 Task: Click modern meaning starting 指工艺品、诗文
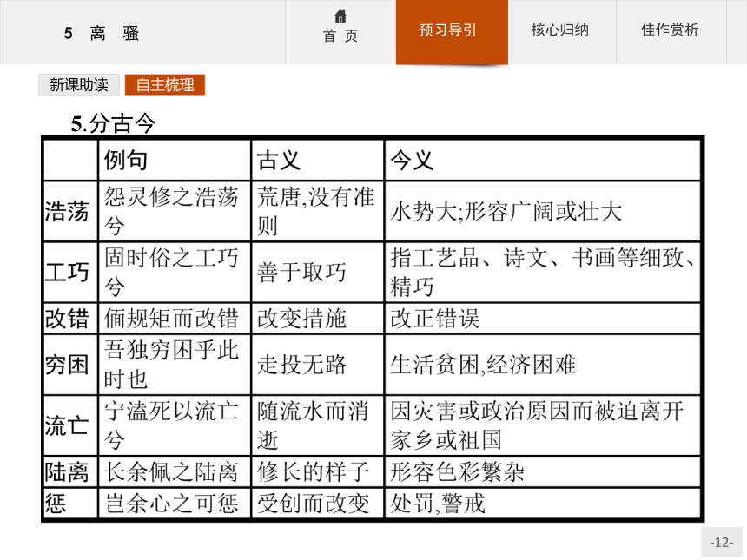[x=542, y=272]
